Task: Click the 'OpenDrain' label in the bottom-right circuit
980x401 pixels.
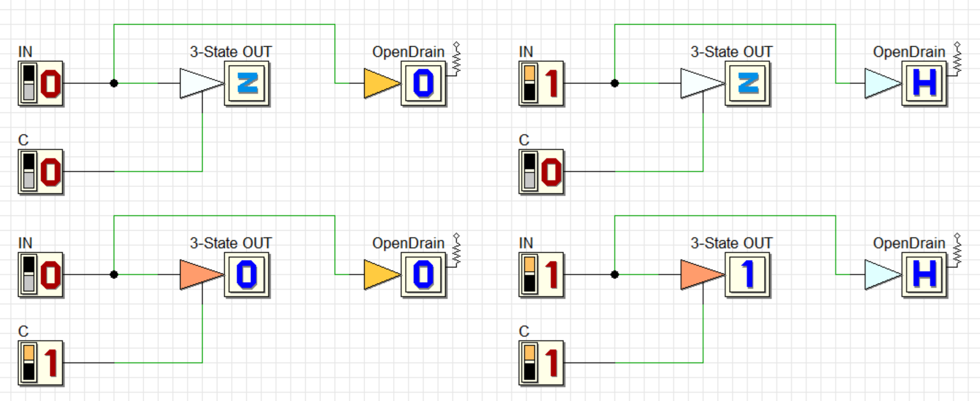Action: (x=909, y=243)
